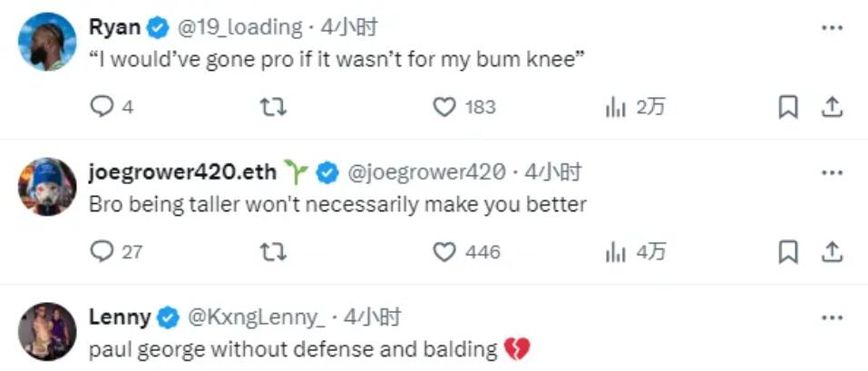Like joegrower420.eth's tweet with 446 likes
Image resolution: width=868 pixels, height=371 pixels.
point(444,251)
